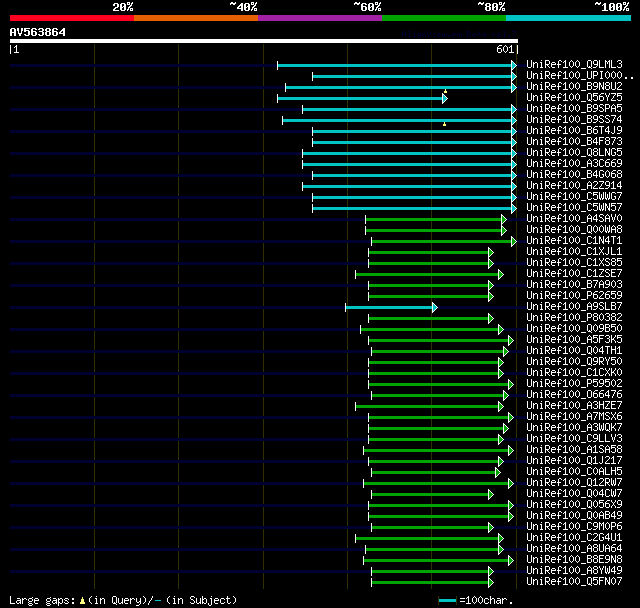Click label UniRef100_B4F873
Image resolution: width=640 pixels, height=608 pixels.
pos(574,142)
